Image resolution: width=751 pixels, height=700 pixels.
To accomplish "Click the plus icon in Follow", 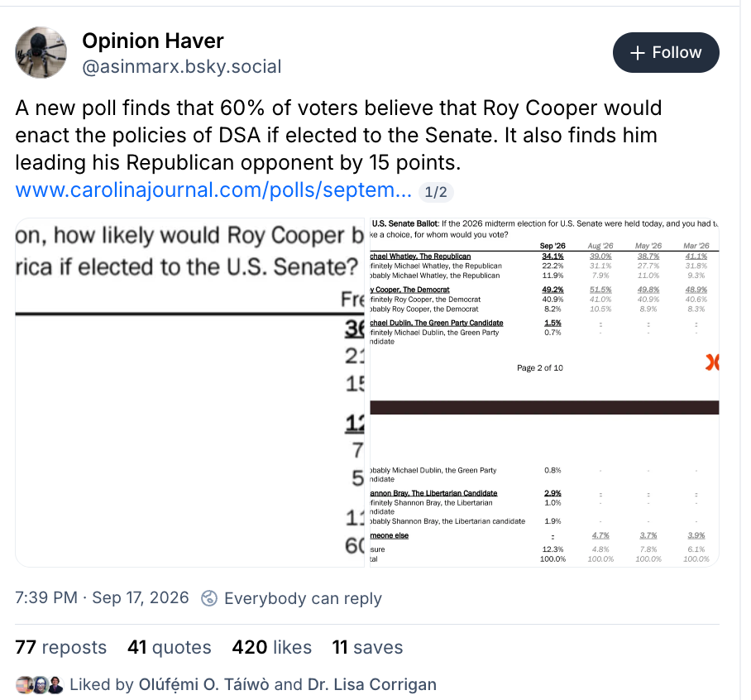I will (638, 53).
